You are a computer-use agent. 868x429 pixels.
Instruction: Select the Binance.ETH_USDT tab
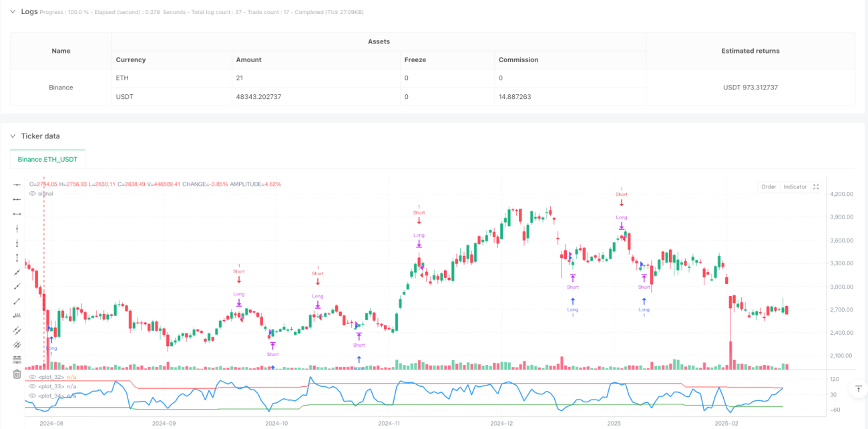pyautogui.click(x=47, y=159)
